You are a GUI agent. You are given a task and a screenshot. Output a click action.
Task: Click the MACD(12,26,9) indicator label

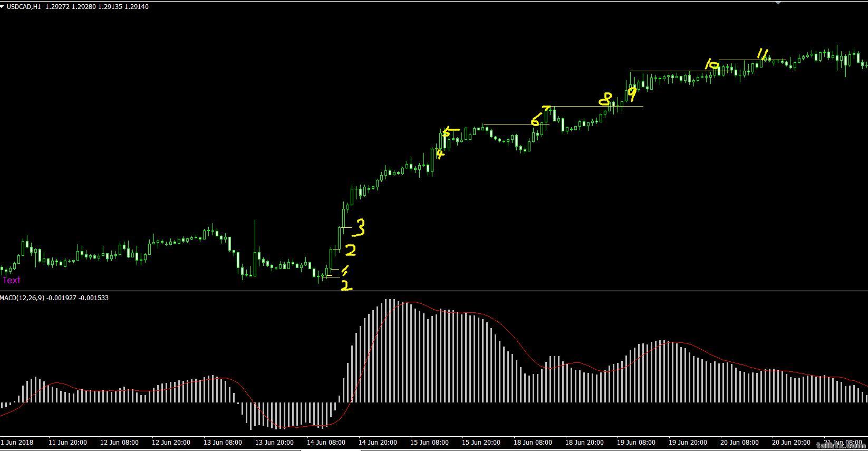pos(23,298)
